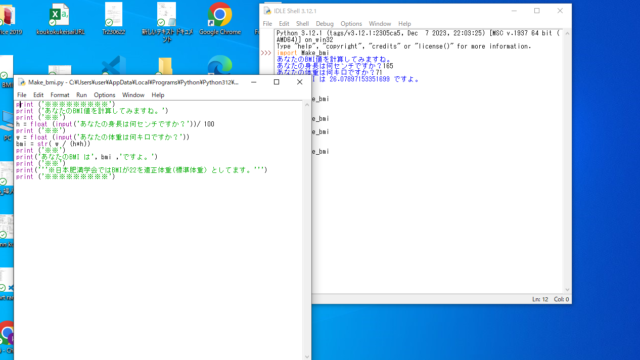Click 'Ln: 12' in Shell status bar
The width and height of the screenshot is (640, 360).
tap(540, 299)
